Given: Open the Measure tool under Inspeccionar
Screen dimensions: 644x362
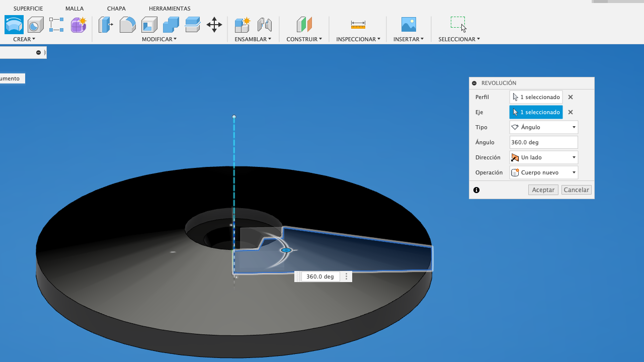Looking at the screenshot, I should (358, 25).
